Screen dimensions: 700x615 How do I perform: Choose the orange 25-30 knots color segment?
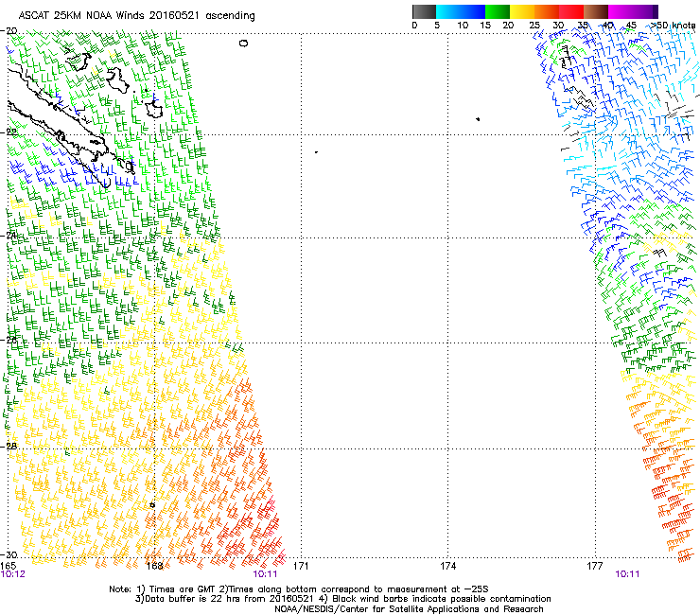click(x=547, y=11)
